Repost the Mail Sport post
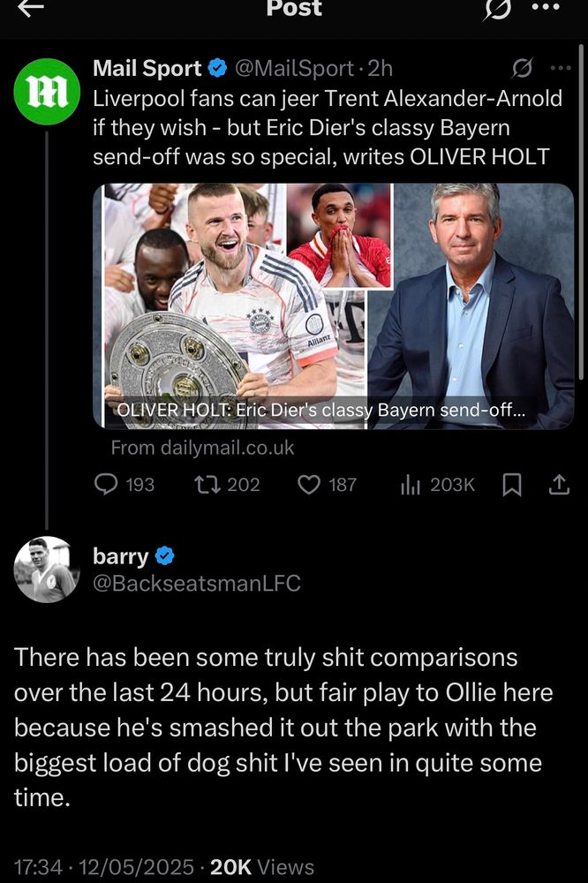This screenshot has width=588, height=883. tap(227, 484)
